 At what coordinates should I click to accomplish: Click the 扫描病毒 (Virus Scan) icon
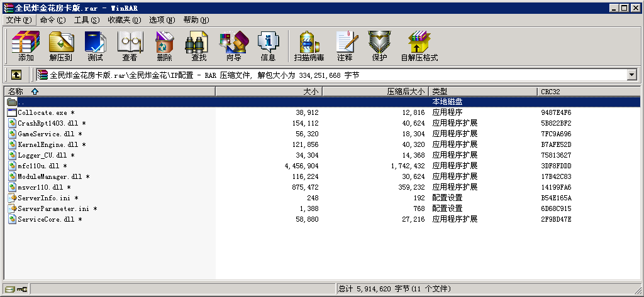pos(309,46)
